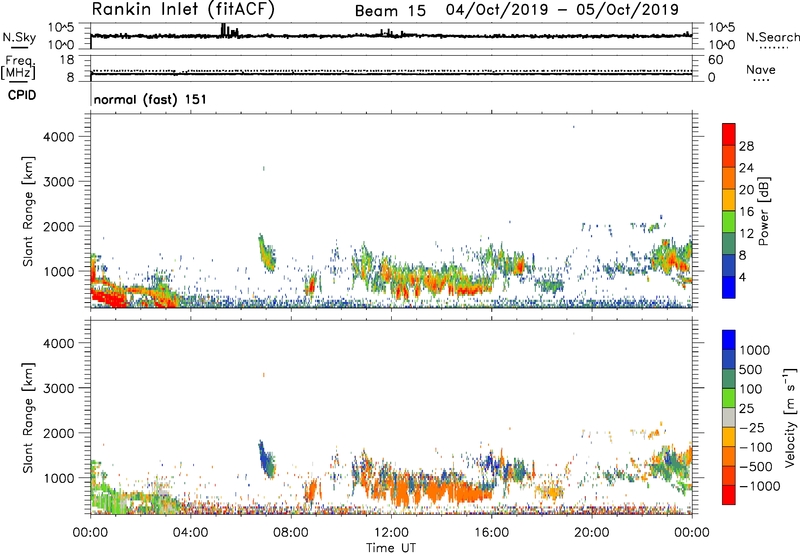800x554 pixels.
Task: Click the '1000' tick on power panel
Action: pos(59,271)
